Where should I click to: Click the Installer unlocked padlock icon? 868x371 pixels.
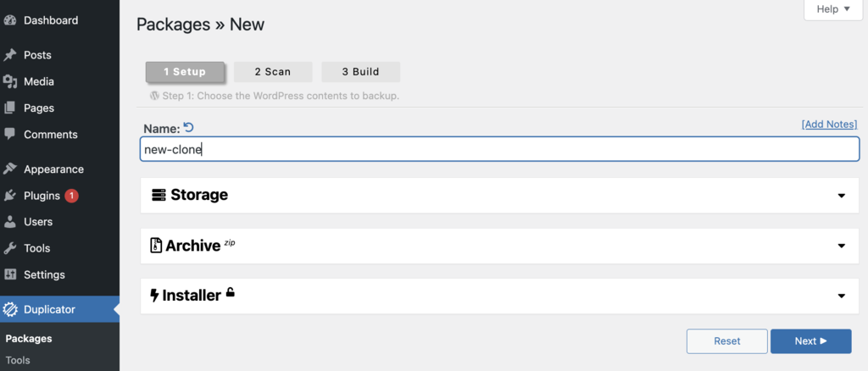tap(230, 293)
